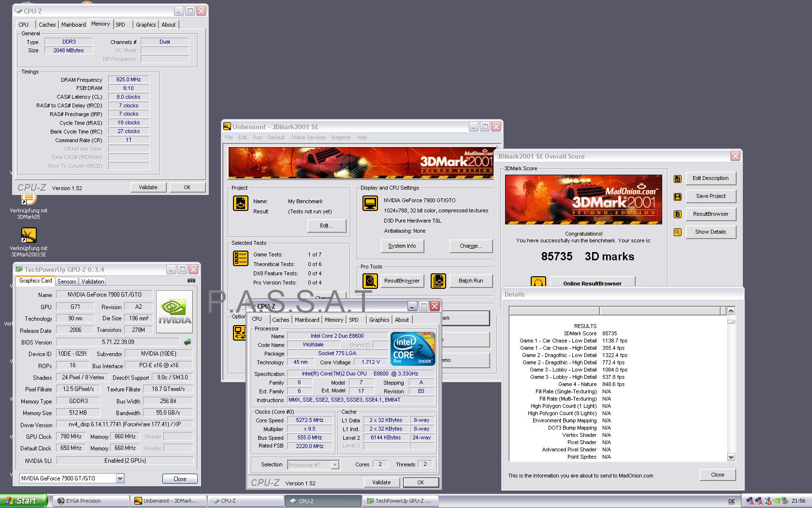This screenshot has height=508, width=812.
Task: Click the BIOS save chip icon in GPU-Z
Action: [x=188, y=342]
